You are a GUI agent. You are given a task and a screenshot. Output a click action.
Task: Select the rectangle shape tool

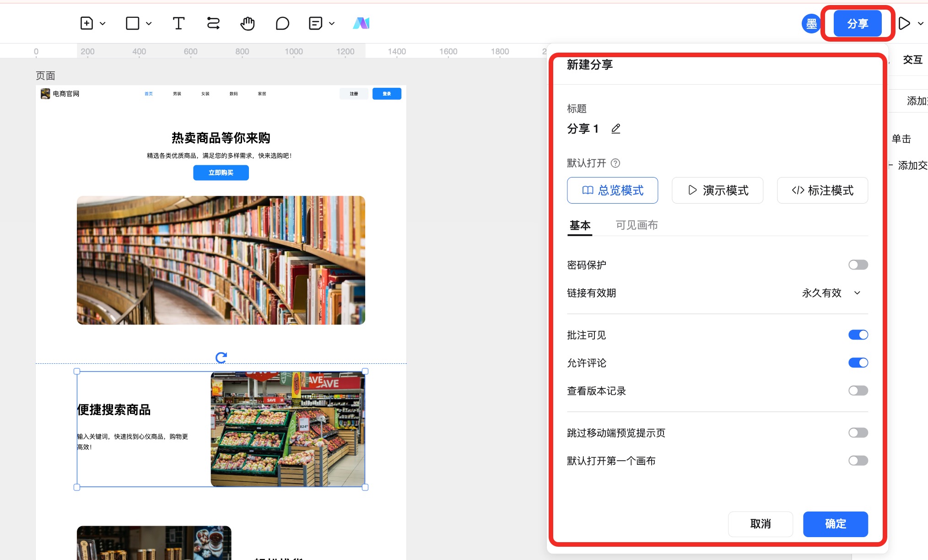click(x=132, y=23)
